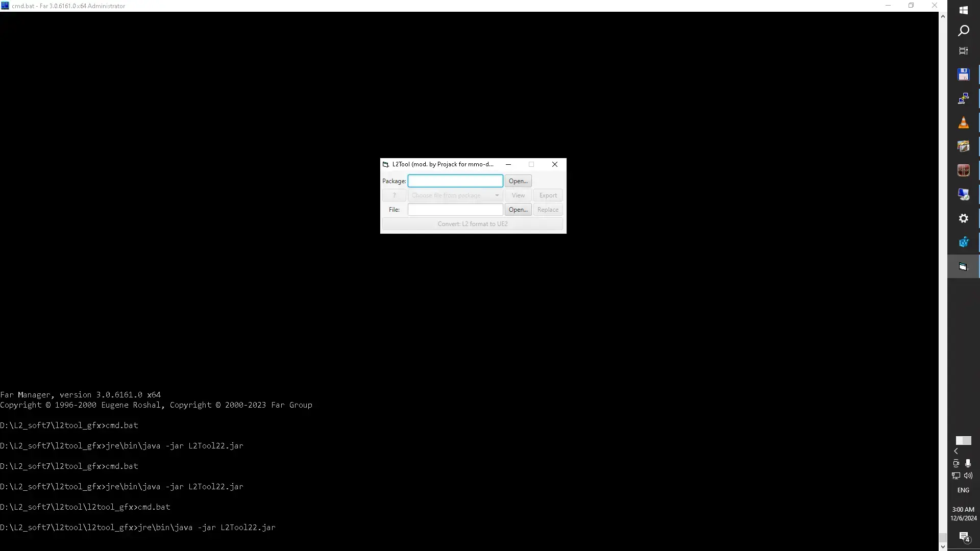
Task: Open the speaker volume tray icon
Action: 968,475
